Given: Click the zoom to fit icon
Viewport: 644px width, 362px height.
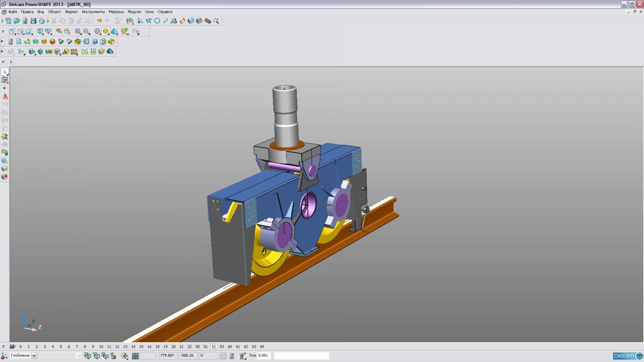Looking at the screenshot, I should pyautogui.click(x=78, y=32).
